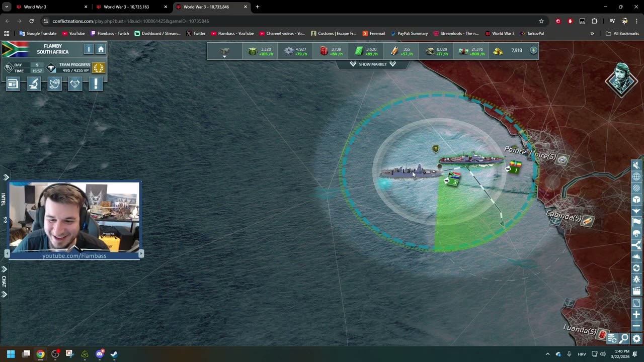Open Steam from the taskbar
The height and width of the screenshot is (362, 644).
coord(114,354)
